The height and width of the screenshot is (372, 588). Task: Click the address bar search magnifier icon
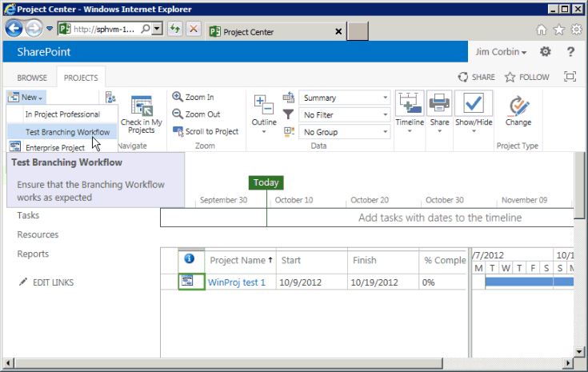tap(146, 29)
